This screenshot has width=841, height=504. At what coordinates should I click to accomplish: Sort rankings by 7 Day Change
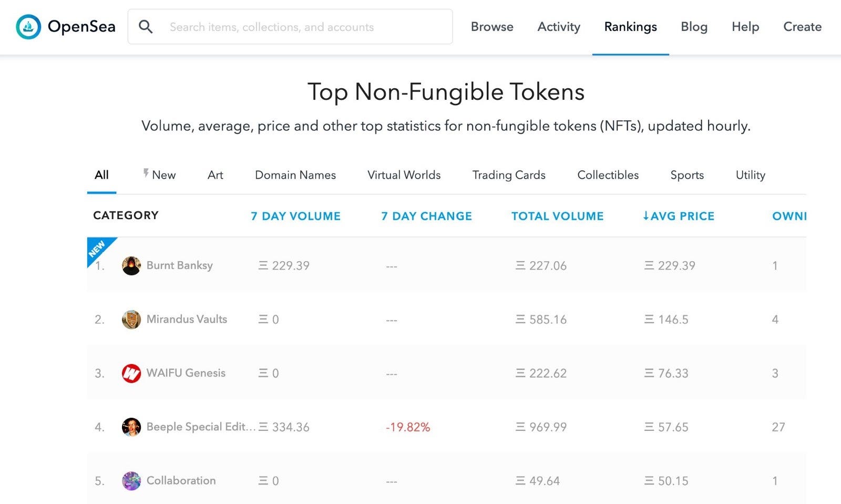pyautogui.click(x=426, y=216)
